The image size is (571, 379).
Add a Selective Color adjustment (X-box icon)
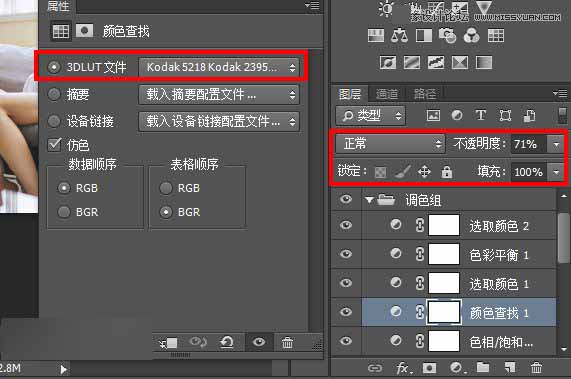(460, 63)
